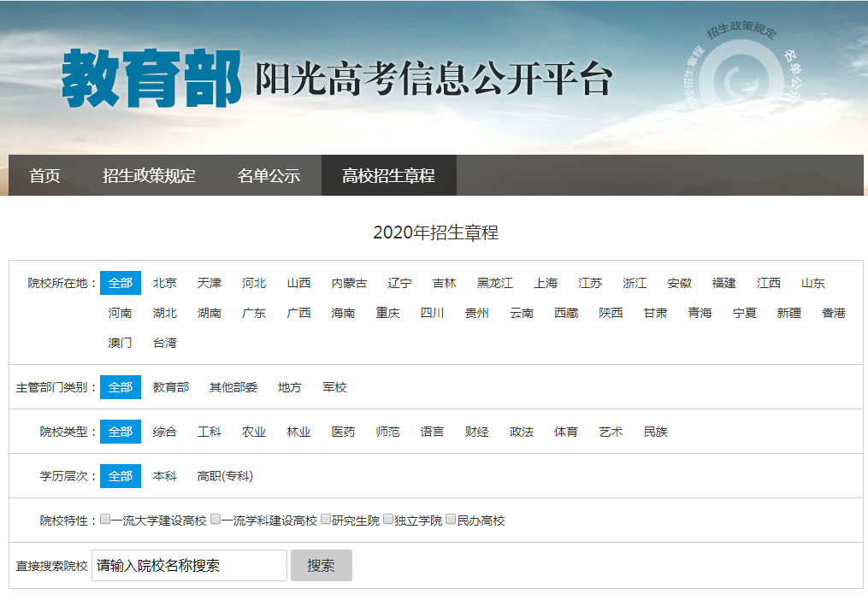Screen dimensions: 868x600
Task: Check 一流大学建设高校 checkbox
Action: click(x=105, y=519)
